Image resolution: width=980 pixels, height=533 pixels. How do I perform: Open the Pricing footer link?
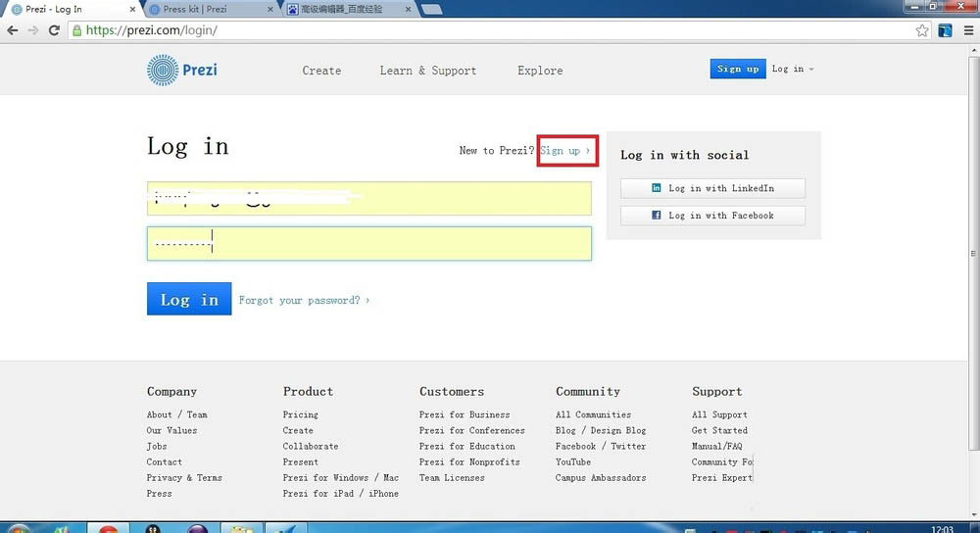(x=301, y=414)
